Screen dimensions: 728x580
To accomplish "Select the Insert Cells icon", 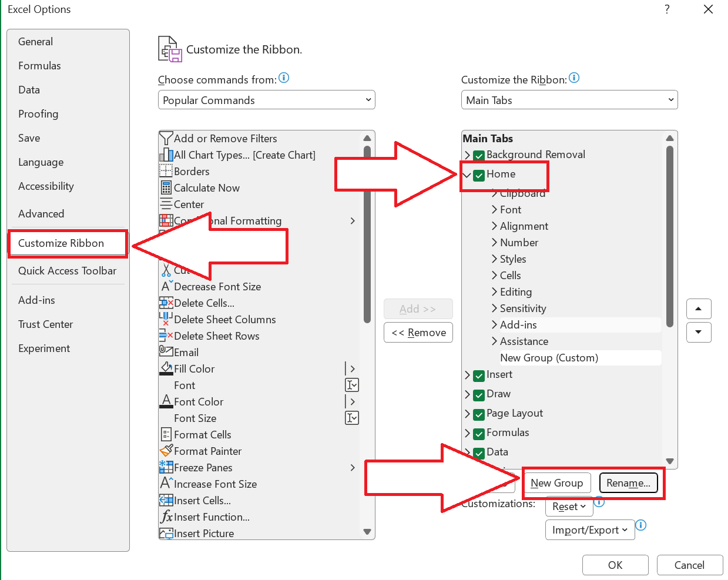I will [x=166, y=500].
